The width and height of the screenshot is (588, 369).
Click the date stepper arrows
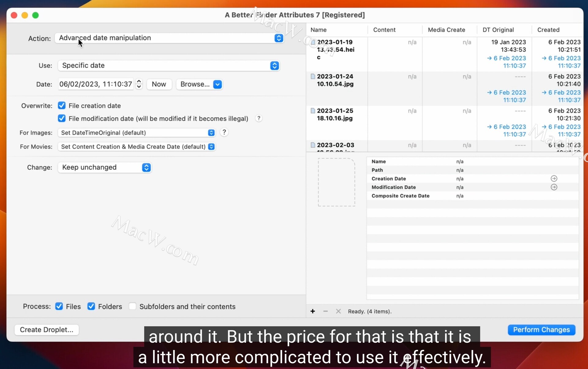click(x=139, y=84)
